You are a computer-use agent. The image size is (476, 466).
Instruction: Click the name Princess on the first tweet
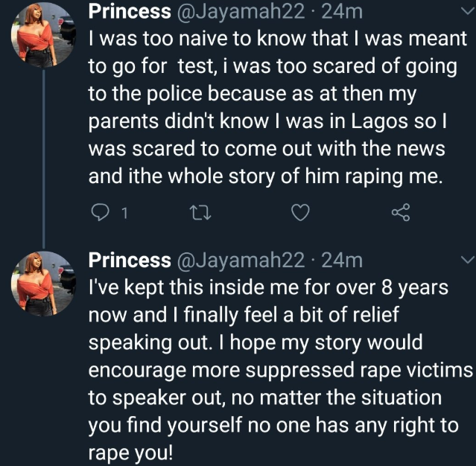click(x=129, y=11)
